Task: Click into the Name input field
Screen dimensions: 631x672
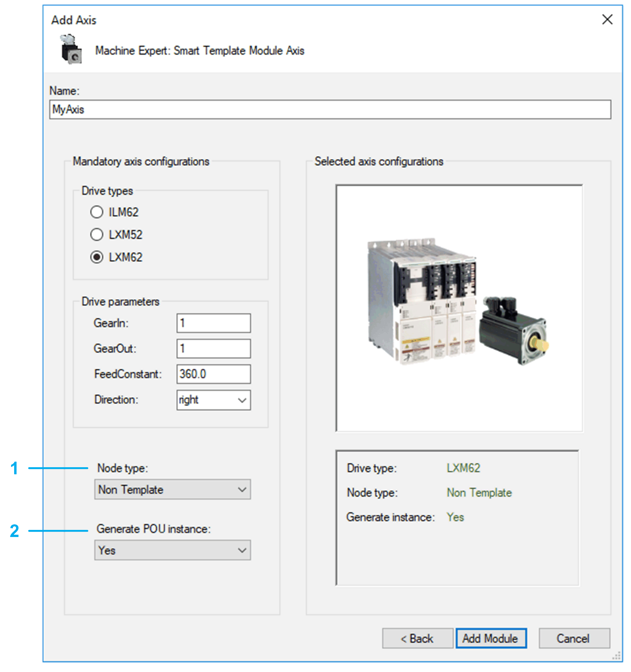Action: click(x=330, y=109)
